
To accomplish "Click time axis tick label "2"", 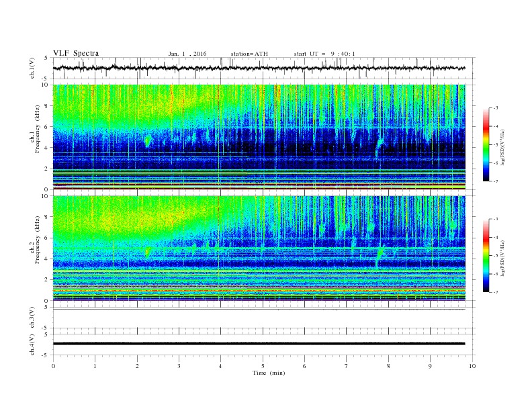I will pos(137,366).
